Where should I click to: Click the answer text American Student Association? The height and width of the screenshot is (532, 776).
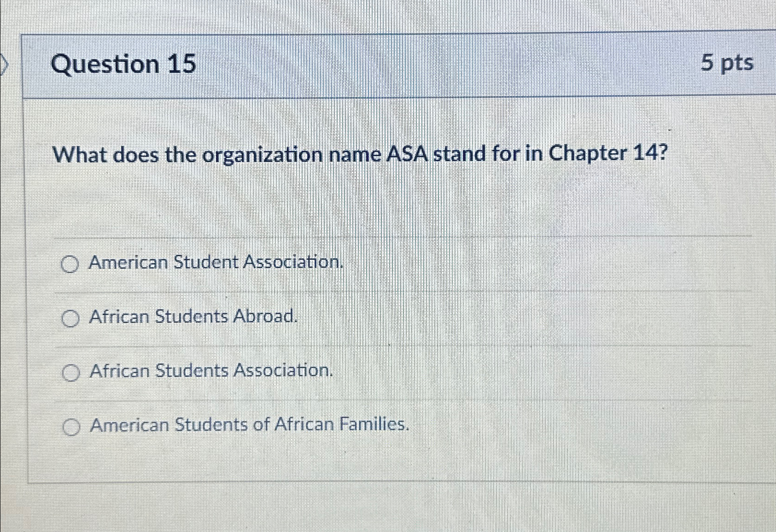click(x=216, y=263)
